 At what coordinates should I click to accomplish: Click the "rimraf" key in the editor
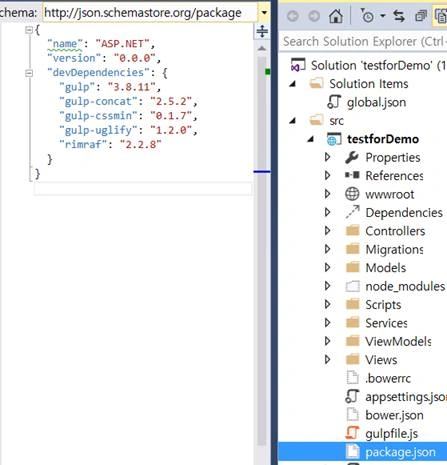pyautogui.click(x=83, y=144)
